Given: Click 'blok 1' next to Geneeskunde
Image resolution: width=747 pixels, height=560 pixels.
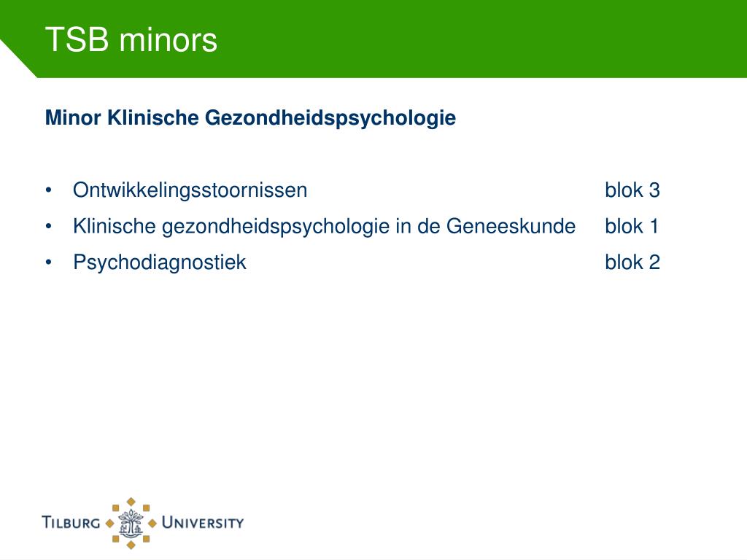Looking at the screenshot, I should tap(632, 226).
